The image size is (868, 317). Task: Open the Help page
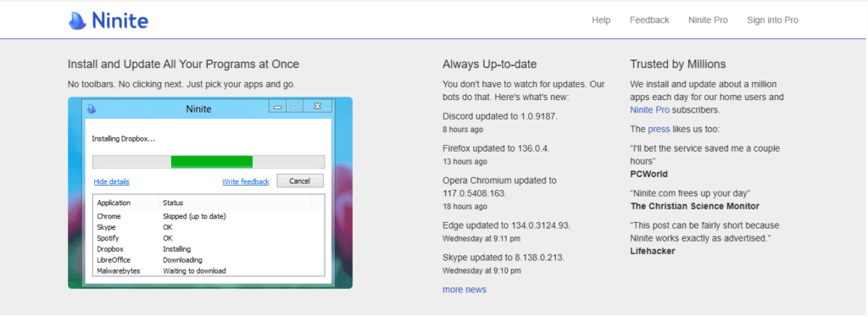pos(601,19)
